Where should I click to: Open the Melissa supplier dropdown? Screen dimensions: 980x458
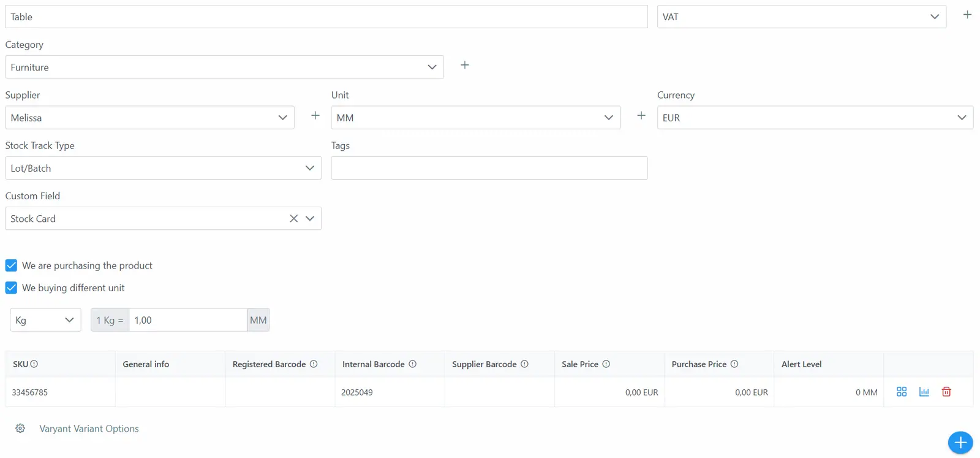point(149,118)
